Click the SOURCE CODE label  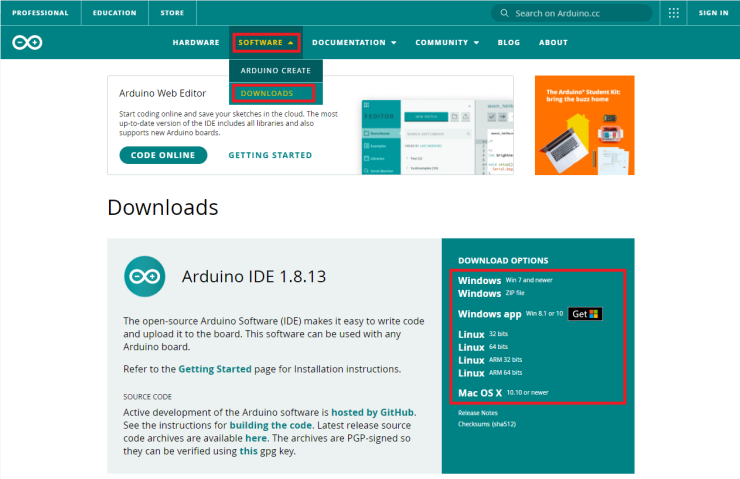(147, 397)
